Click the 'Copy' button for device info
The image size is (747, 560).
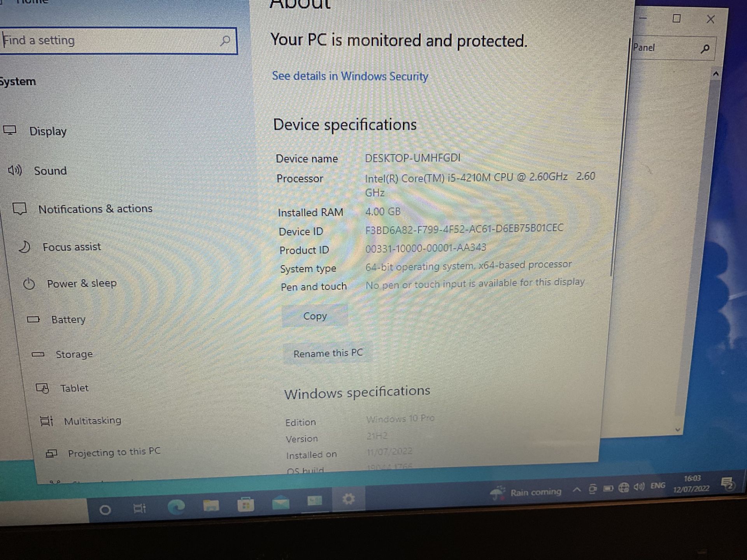[315, 316]
